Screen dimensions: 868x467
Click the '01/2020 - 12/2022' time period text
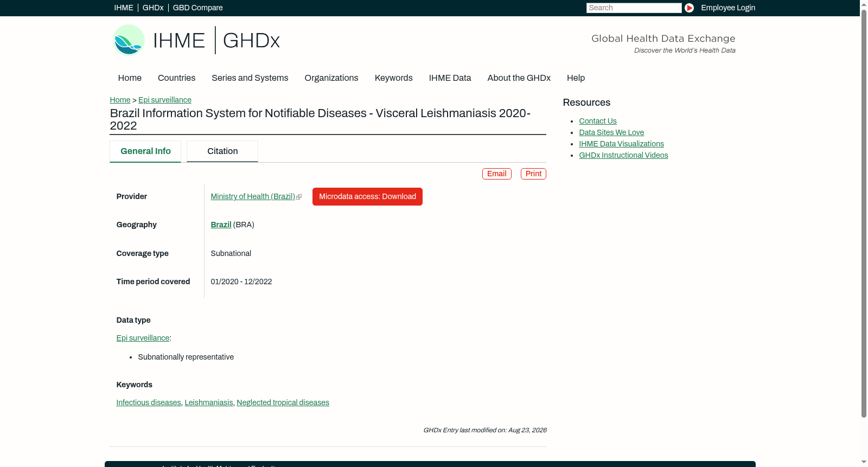241,282
